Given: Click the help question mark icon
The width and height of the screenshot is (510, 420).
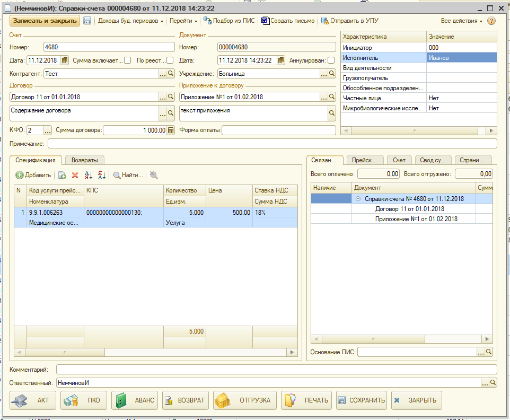Looking at the screenshot, I should [491, 21].
